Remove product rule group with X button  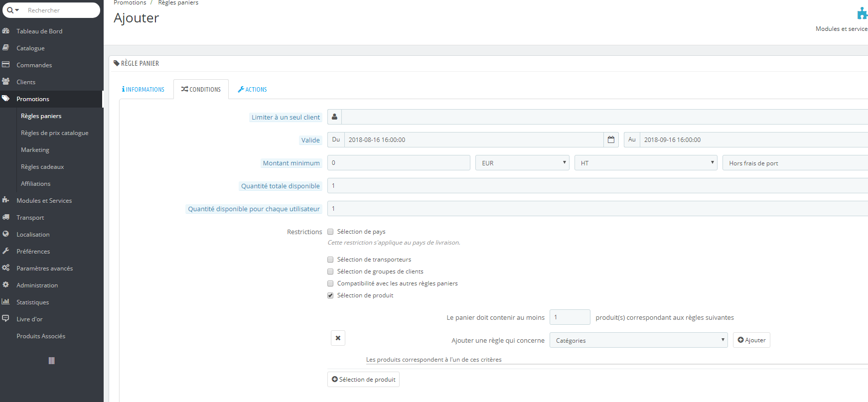338,338
